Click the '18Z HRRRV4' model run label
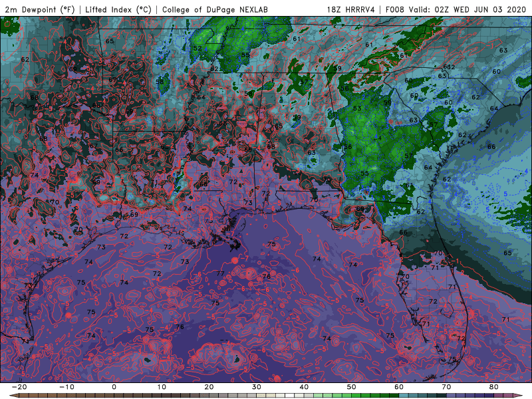This screenshot has height=399, width=532. coord(351,9)
